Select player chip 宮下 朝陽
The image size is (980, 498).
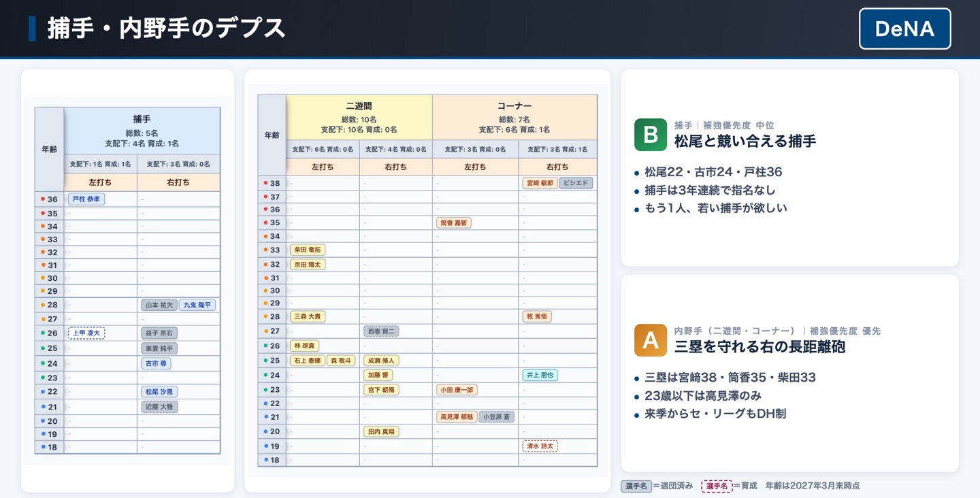[381, 390]
